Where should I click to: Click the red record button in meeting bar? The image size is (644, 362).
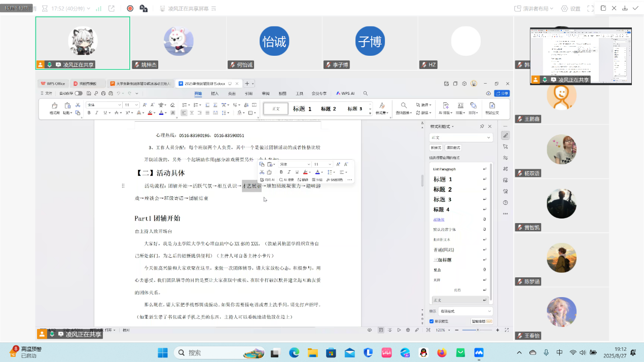click(130, 9)
